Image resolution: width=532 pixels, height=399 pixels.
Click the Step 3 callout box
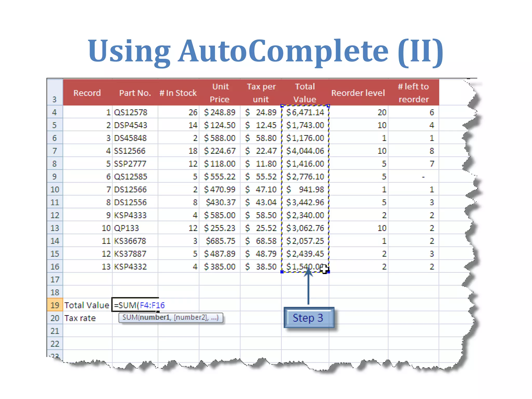pos(308,318)
